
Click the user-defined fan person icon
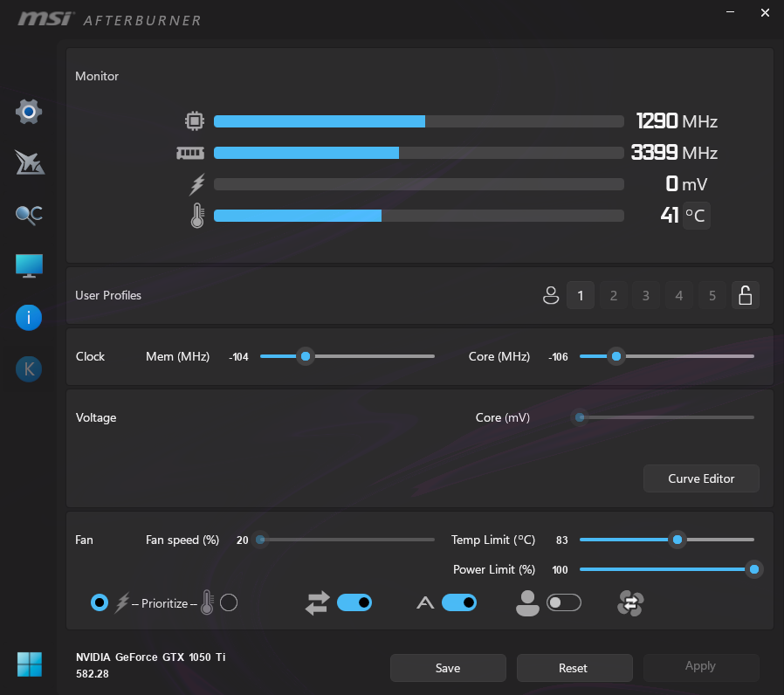[x=527, y=603]
